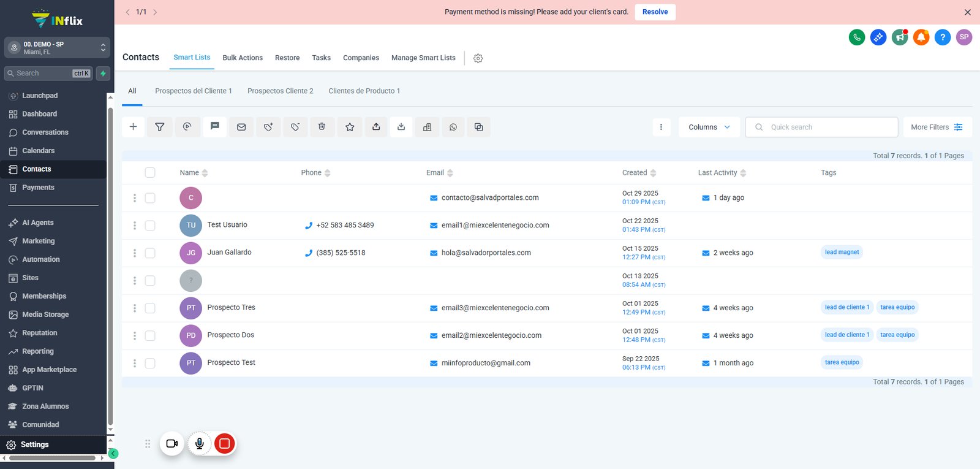This screenshot has width=980, height=469.
Task: Click the add tag icon
Action: (268, 127)
